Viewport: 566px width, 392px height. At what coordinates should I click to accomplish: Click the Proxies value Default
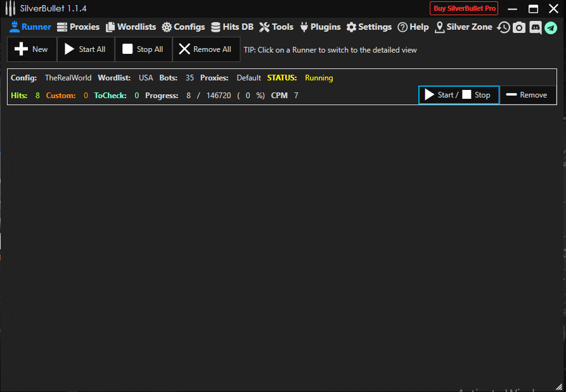[x=248, y=78]
